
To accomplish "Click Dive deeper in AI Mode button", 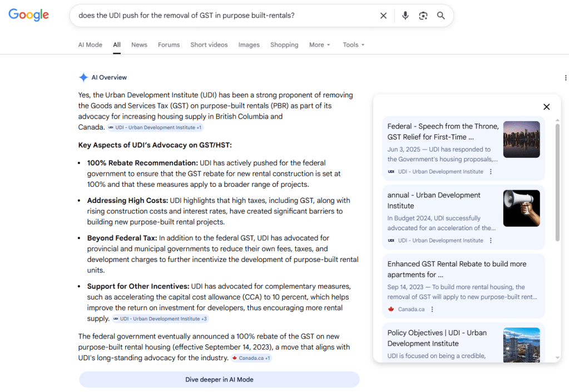I will click(x=219, y=379).
